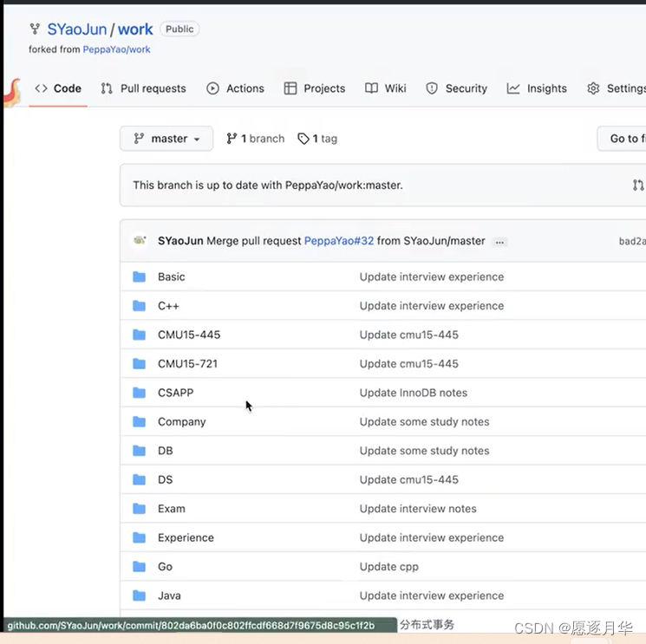The width and height of the screenshot is (646, 644).
Task: Open the Update cpp commit message
Action: coord(389,567)
